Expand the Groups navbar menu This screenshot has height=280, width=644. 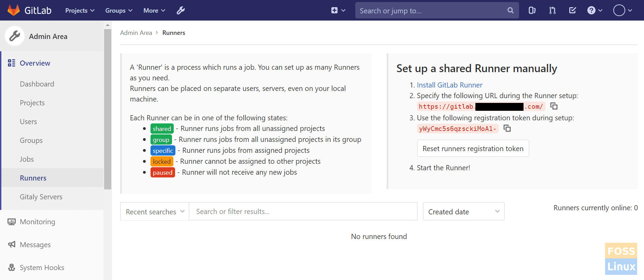click(119, 11)
